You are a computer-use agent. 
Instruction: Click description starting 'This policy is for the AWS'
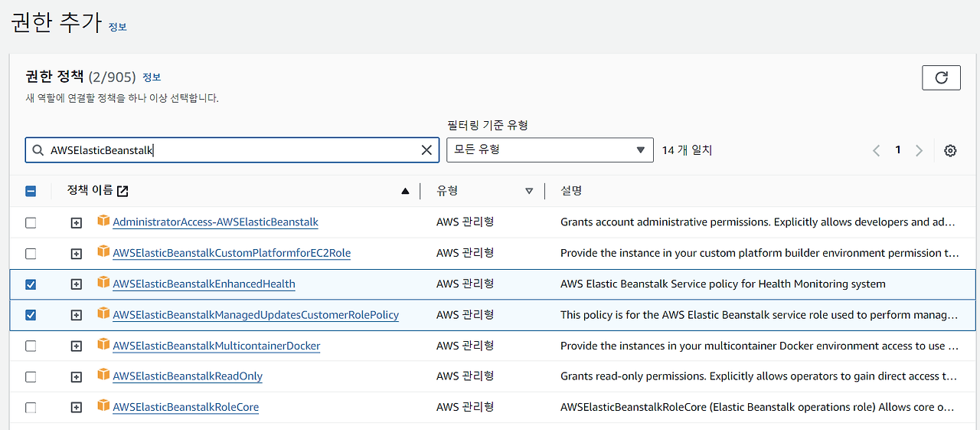759,315
